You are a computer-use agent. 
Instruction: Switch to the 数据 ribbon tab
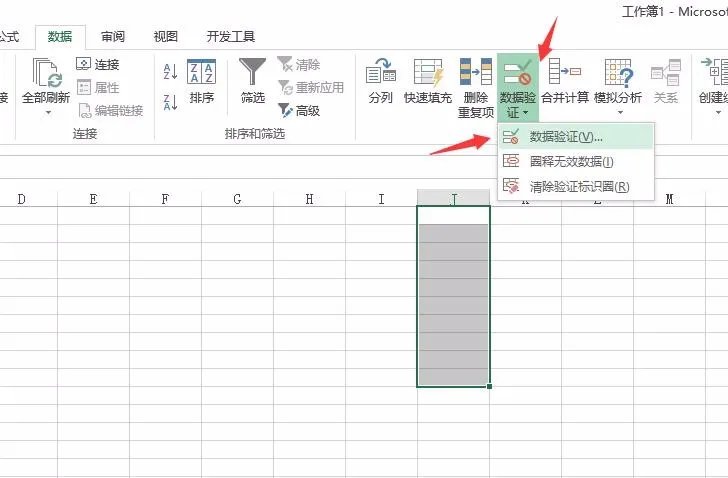[x=60, y=36]
